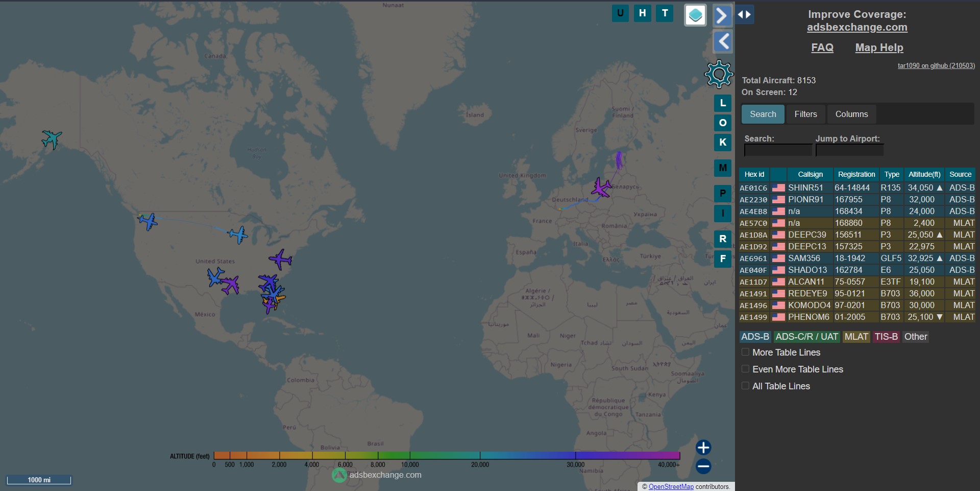
Task: Switch to the Filters tab
Action: (805, 114)
